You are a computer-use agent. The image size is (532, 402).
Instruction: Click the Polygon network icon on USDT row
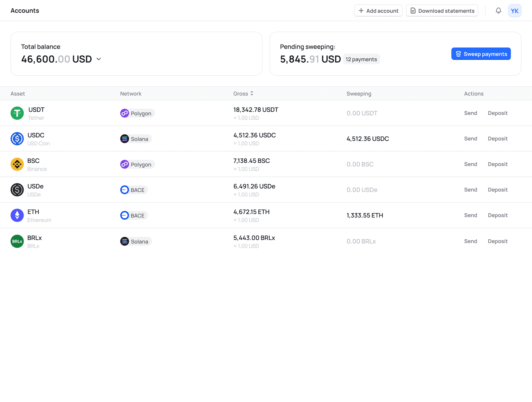[x=125, y=113]
